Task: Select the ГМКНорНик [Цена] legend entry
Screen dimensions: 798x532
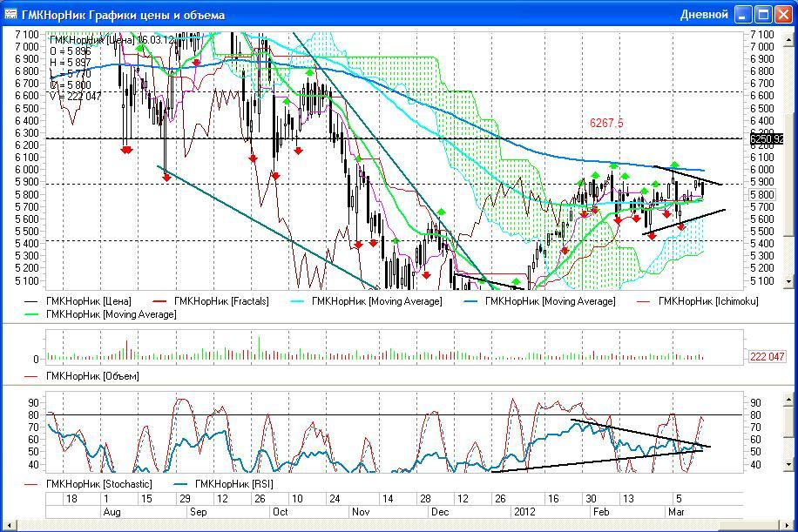Action: [x=78, y=301]
